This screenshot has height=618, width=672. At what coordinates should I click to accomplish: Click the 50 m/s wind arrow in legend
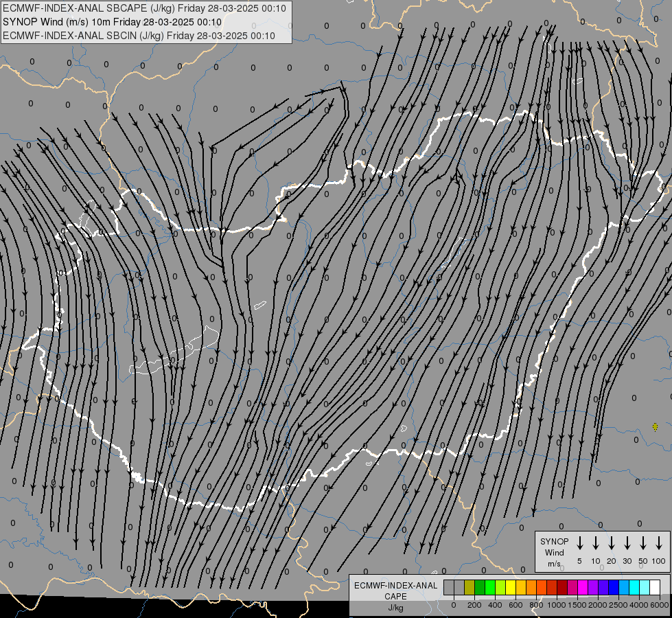[x=643, y=543]
